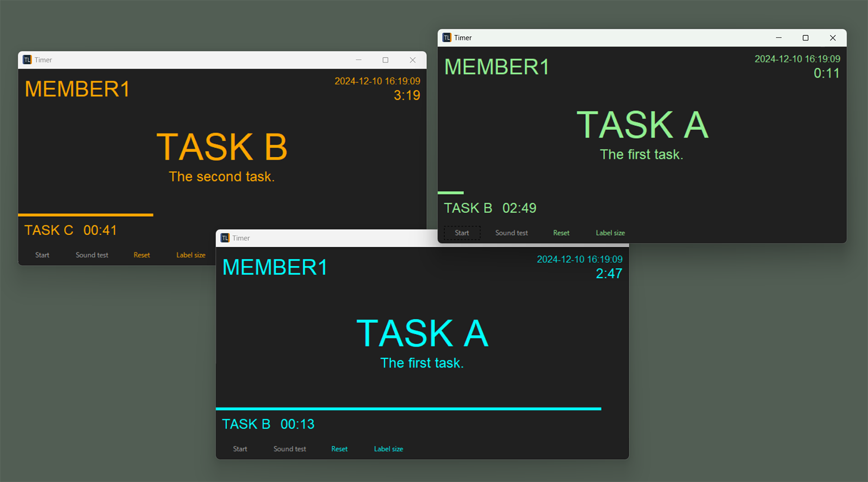Click Sound test in the green Timer window

coord(512,233)
